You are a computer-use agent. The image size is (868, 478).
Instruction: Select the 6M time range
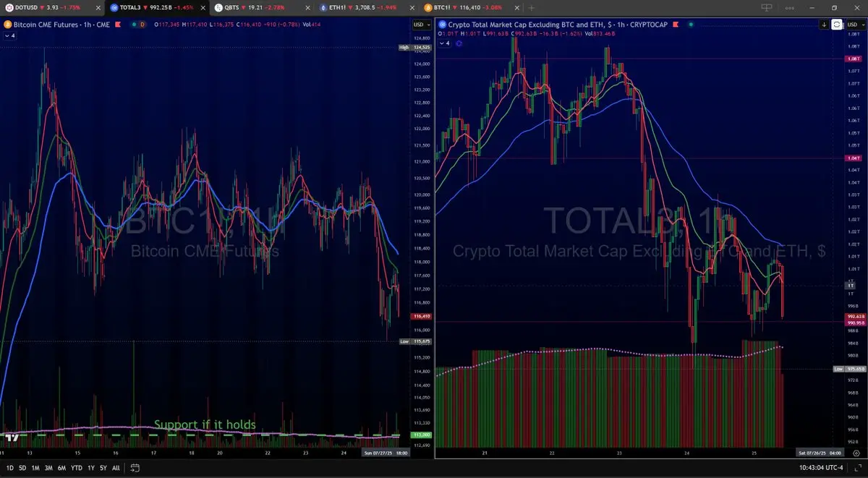tap(62, 468)
